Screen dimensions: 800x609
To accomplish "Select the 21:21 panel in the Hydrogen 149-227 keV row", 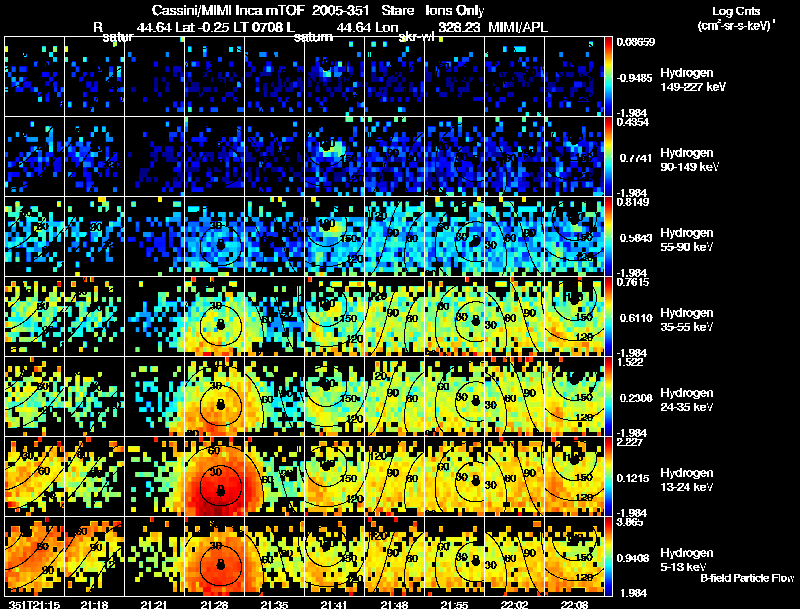I will click(155, 77).
